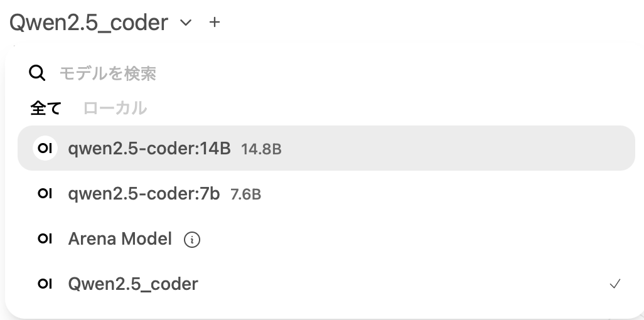Click the info icon beside Arena Model
The image size is (644, 320).
[x=192, y=240]
